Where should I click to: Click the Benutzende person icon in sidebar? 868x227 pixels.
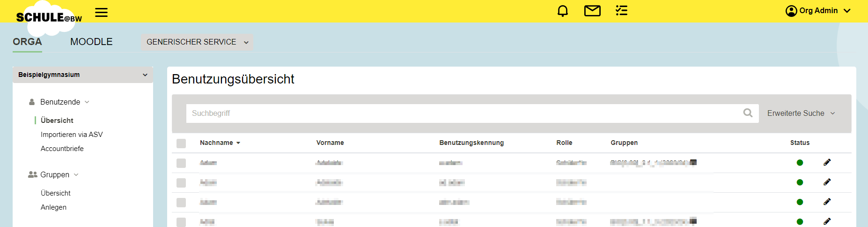coord(32,102)
